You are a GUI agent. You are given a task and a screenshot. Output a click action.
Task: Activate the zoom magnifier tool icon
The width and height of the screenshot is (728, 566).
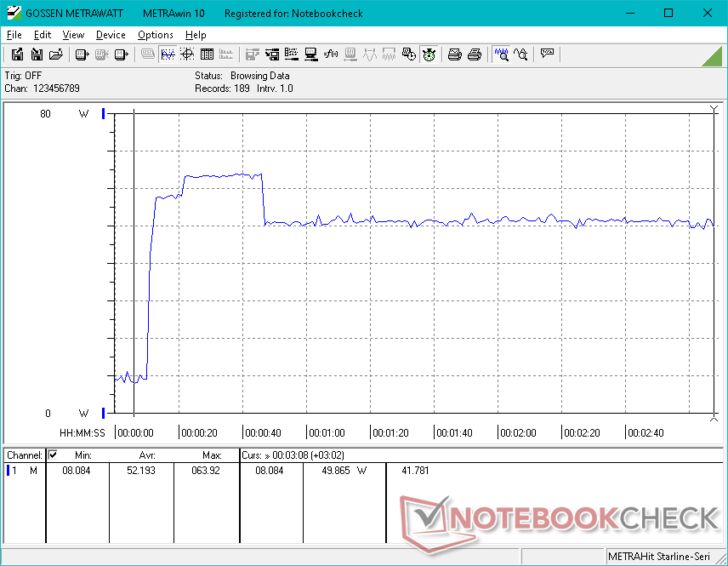point(502,54)
